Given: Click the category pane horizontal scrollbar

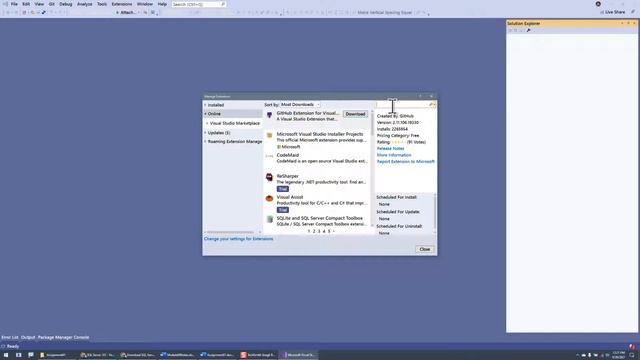Looking at the screenshot, I should (233, 232).
